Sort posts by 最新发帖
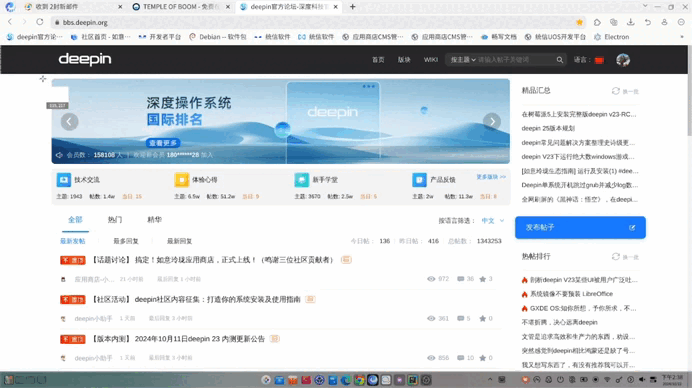Screen dimensions: 692x388 click(x=72, y=241)
